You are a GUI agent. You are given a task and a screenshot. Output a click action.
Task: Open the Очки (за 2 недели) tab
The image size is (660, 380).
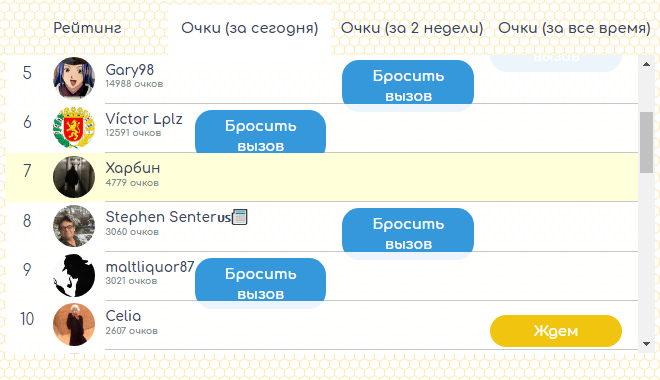click(412, 28)
